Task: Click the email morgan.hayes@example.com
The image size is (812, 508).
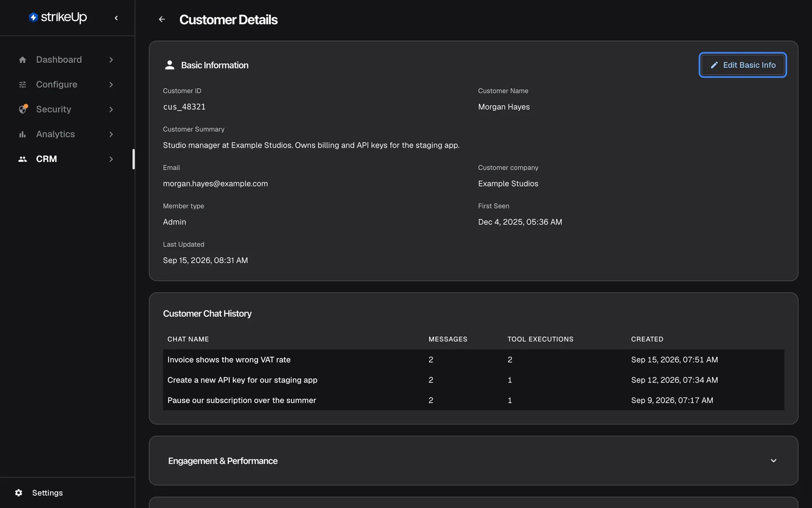Action: pyautogui.click(x=215, y=184)
